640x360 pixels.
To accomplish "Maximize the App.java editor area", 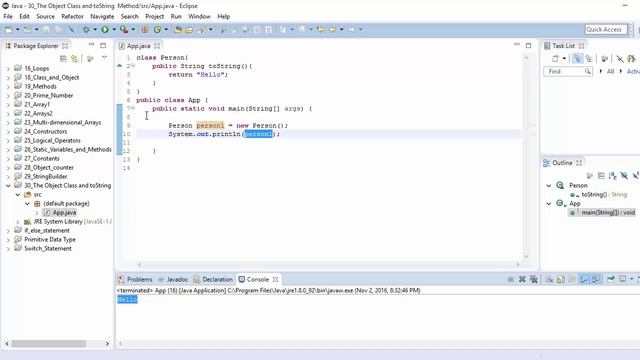I will click(529, 45).
